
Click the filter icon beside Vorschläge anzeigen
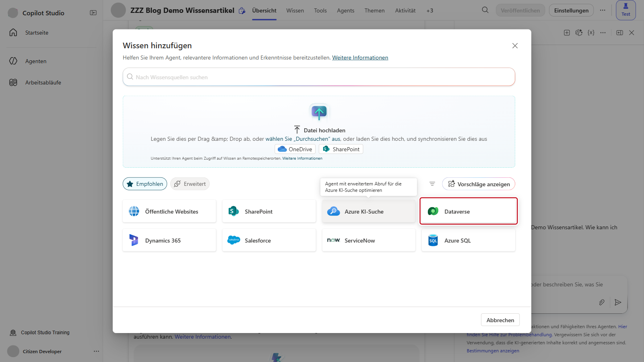click(x=432, y=184)
